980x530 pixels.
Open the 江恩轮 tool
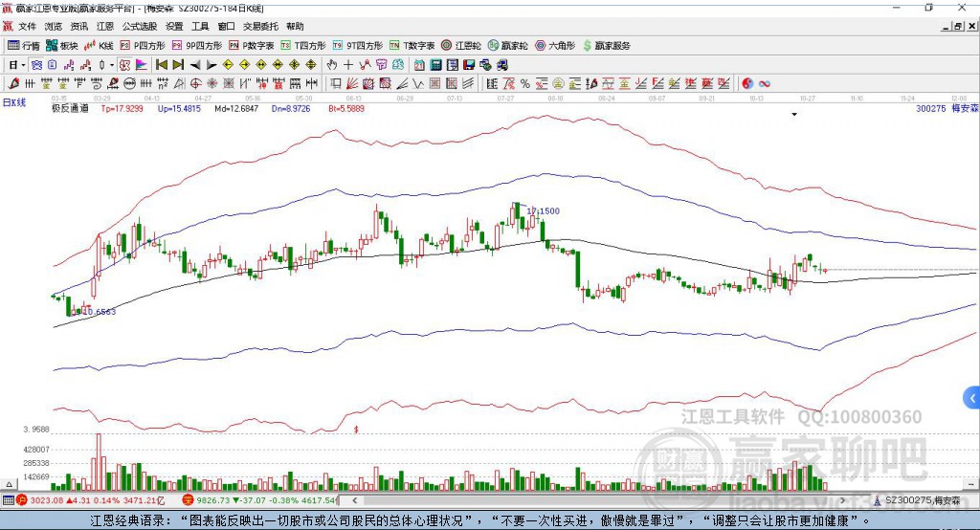click(460, 46)
